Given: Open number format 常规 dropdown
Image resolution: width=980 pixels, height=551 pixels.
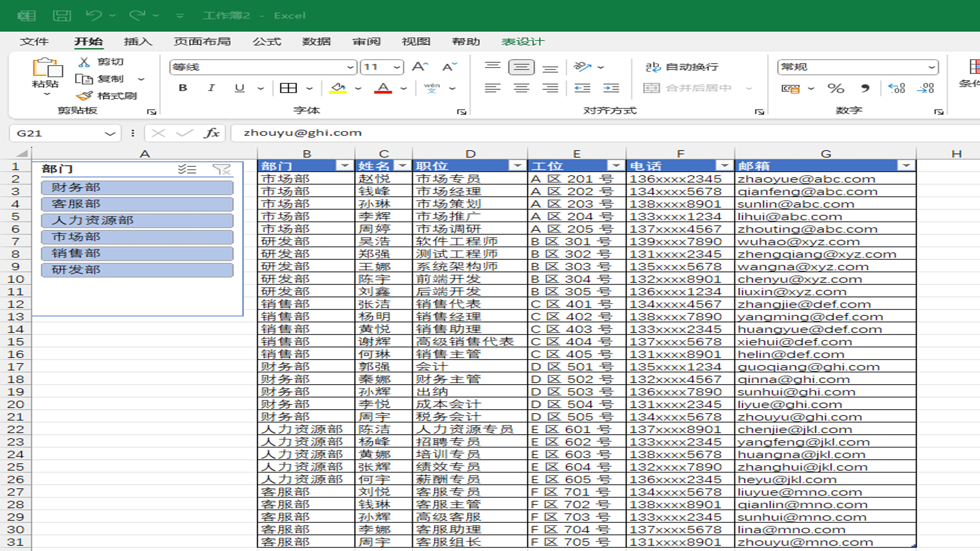Looking at the screenshot, I should pos(932,67).
